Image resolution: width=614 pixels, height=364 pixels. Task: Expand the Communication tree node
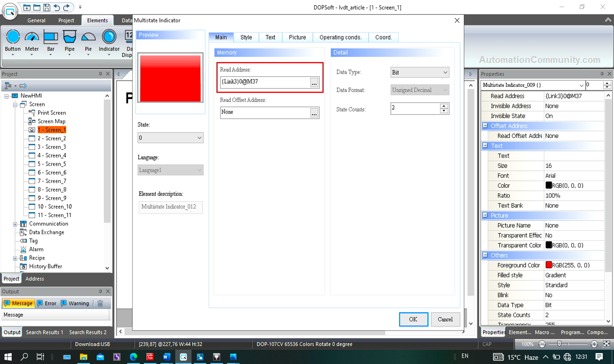[x=15, y=224]
